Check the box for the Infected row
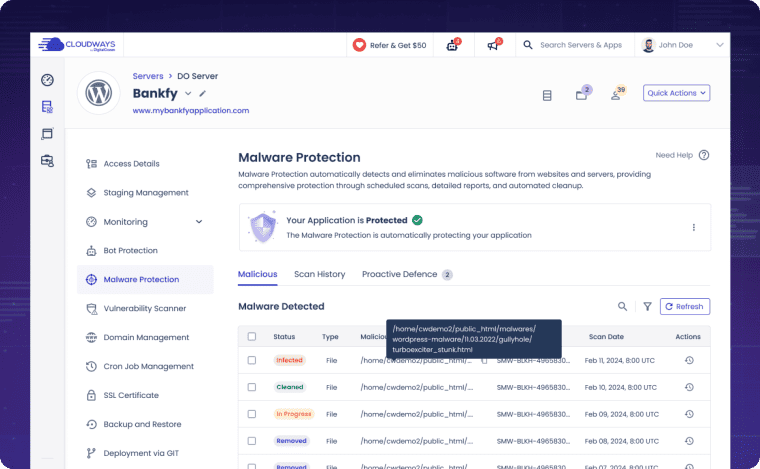Image resolution: width=760 pixels, height=469 pixels. pos(252,360)
